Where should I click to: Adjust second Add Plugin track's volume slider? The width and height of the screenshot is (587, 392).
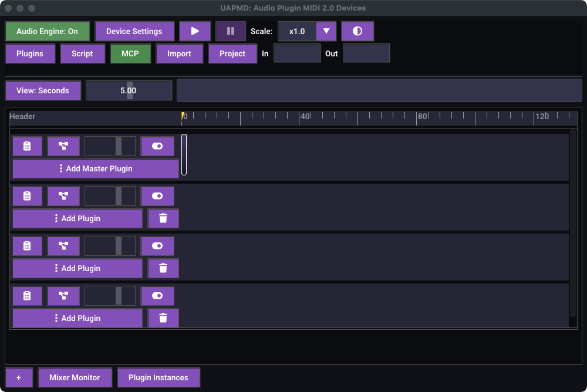110,246
